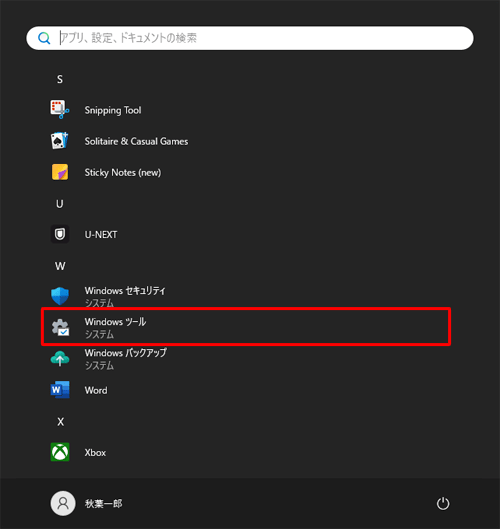Select the 'Xbox' label
Screen dimensions: 500x529
point(95,452)
